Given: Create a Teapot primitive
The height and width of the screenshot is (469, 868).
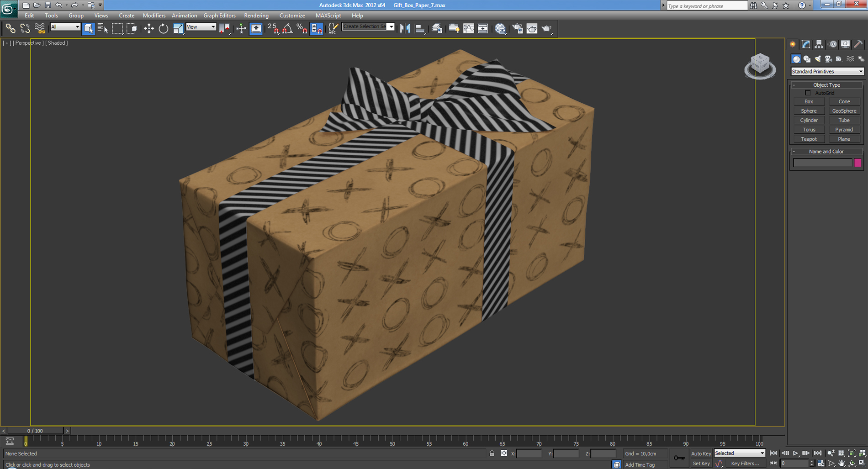Looking at the screenshot, I should 809,139.
